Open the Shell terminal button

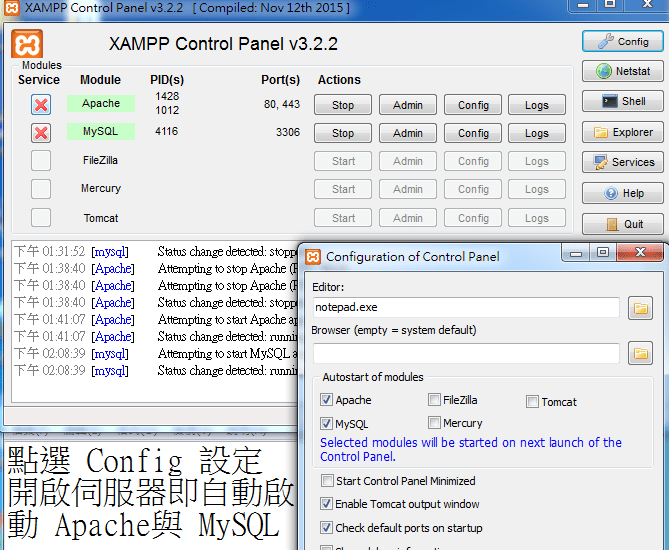(x=623, y=102)
